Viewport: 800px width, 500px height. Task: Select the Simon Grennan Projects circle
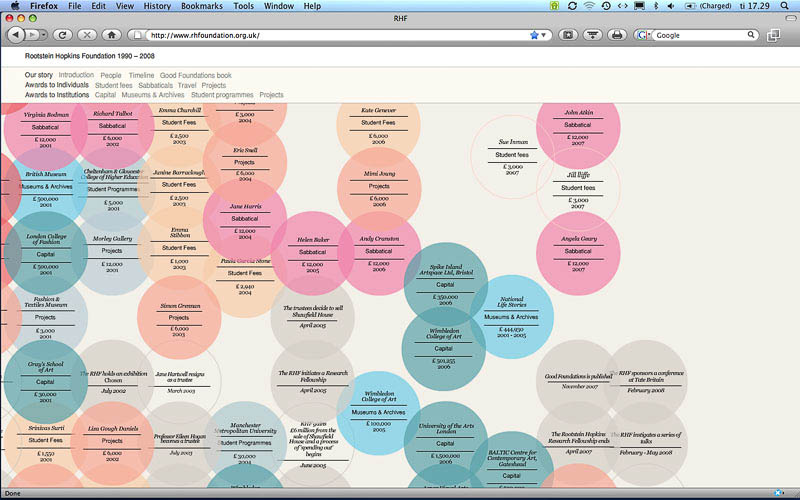pyautogui.click(x=179, y=317)
